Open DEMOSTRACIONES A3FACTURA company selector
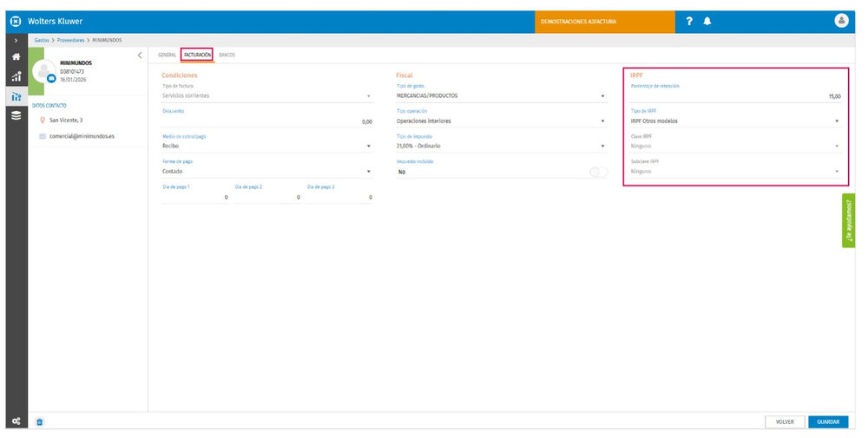This screenshot has height=438, width=868. point(604,22)
